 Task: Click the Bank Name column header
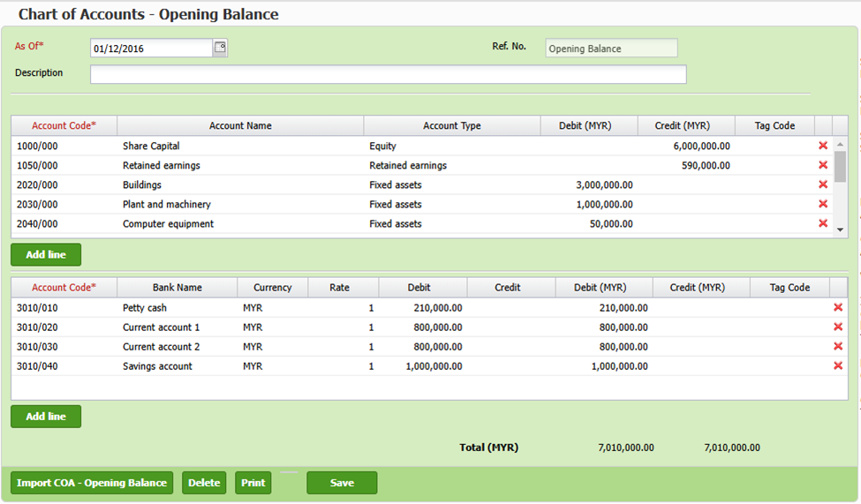[x=177, y=288]
